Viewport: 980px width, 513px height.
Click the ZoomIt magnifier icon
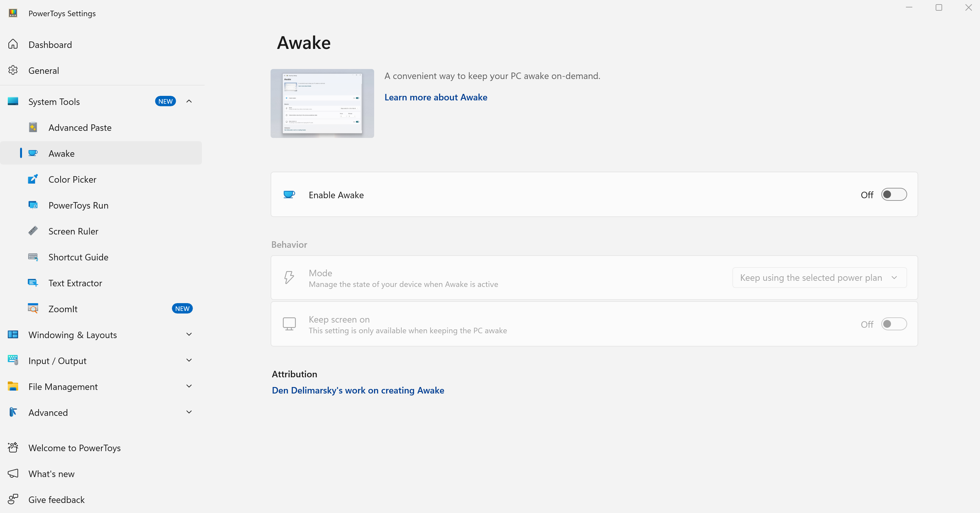tap(33, 309)
